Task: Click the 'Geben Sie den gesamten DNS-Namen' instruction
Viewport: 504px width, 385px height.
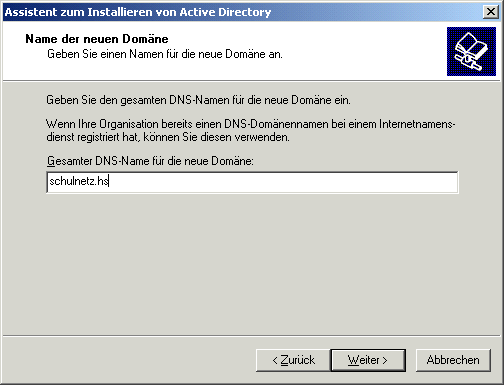Action: pos(198,100)
